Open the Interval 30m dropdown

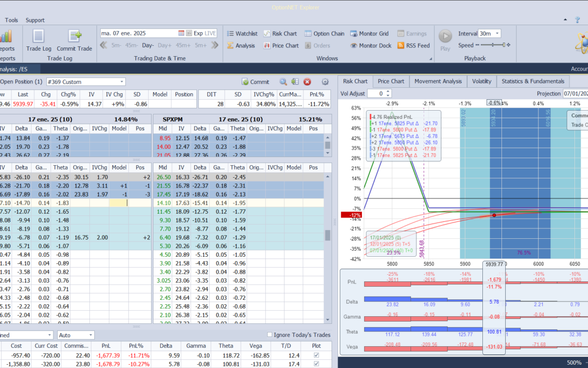pyautogui.click(x=497, y=34)
